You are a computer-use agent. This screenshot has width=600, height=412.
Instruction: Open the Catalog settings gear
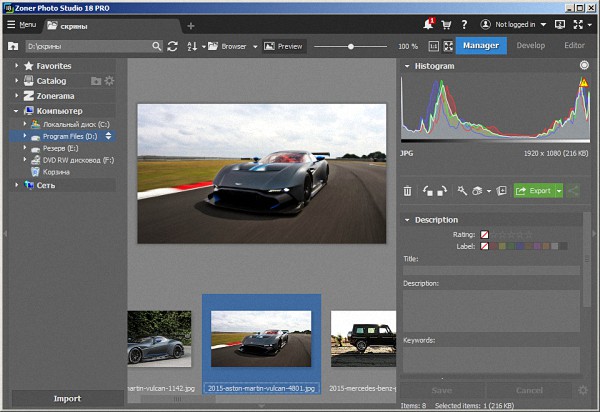pos(109,81)
